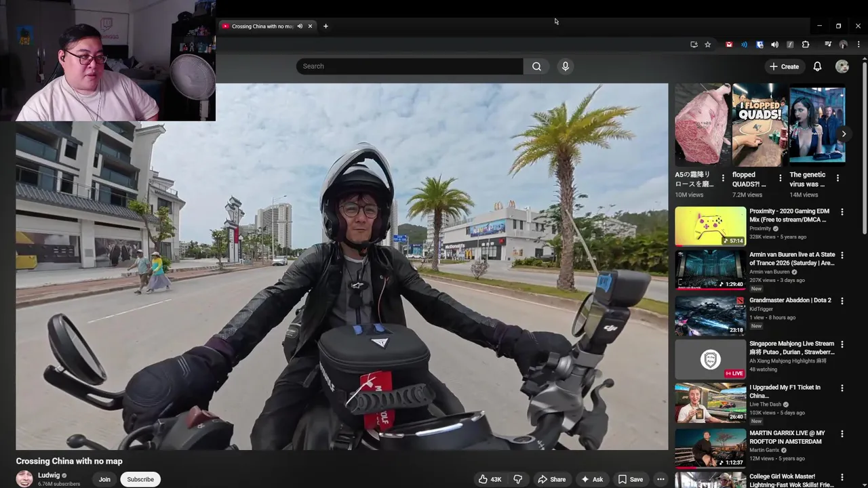Open options for Proximity Gaming EDM Mix
Image resolution: width=868 pixels, height=488 pixels.
842,212
